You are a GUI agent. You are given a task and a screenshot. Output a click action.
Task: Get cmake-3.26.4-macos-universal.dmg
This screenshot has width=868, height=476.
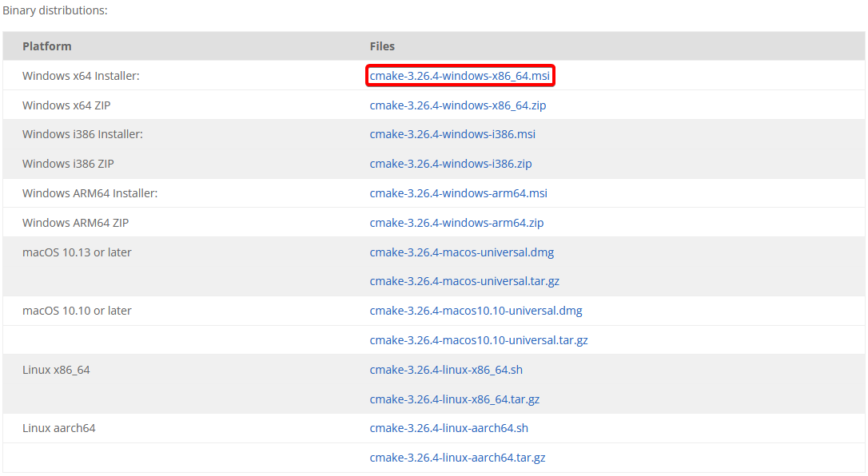(462, 252)
